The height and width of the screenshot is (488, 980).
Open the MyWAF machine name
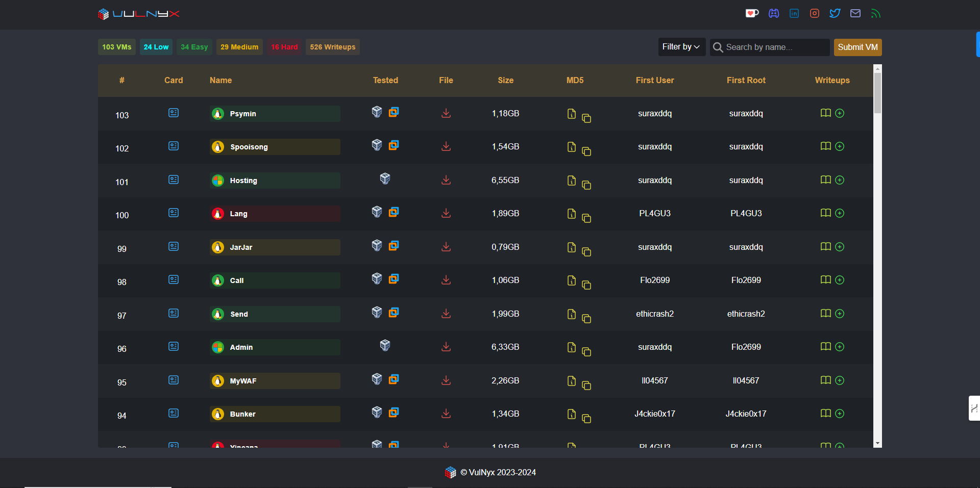tap(243, 381)
